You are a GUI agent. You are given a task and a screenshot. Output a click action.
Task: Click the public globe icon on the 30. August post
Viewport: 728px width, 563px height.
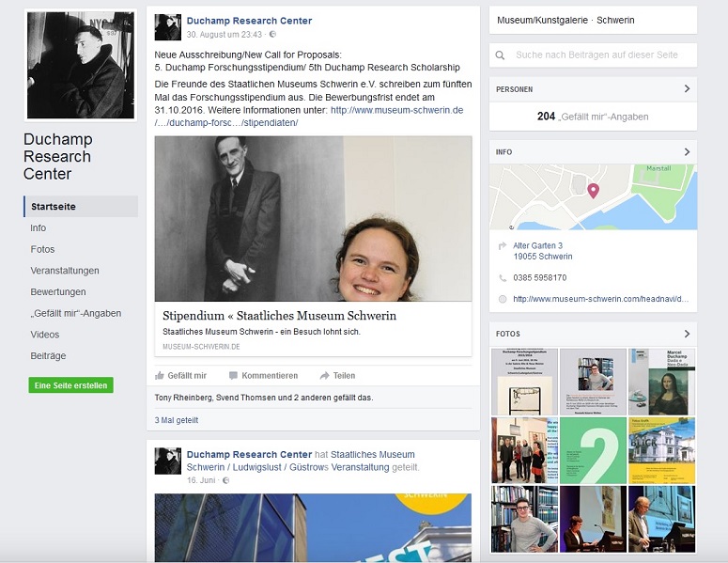point(272,35)
